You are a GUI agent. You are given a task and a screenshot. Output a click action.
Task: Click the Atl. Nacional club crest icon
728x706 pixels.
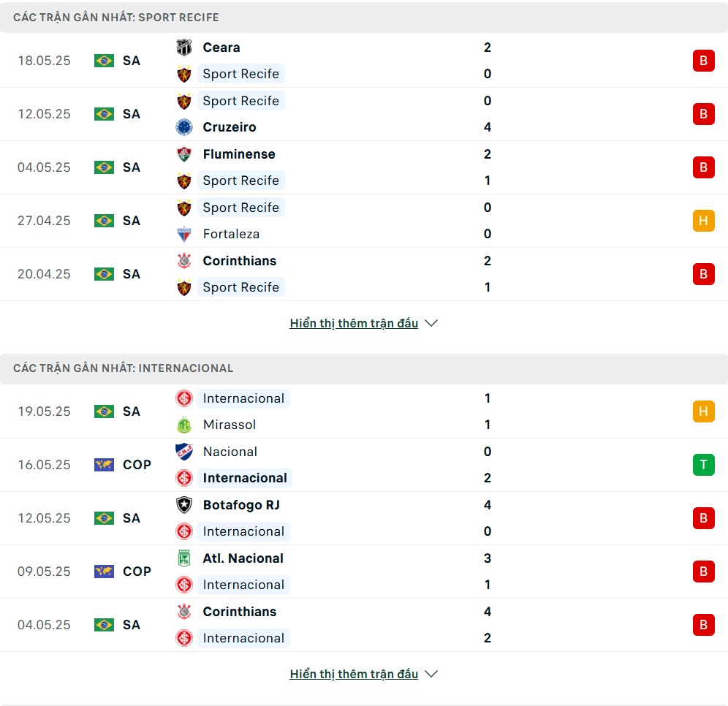(184, 558)
